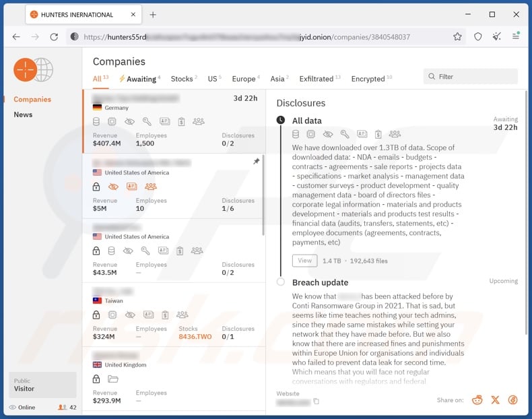Click the Public Visitor account box
The height and width of the screenshot is (419, 532).
point(42,385)
